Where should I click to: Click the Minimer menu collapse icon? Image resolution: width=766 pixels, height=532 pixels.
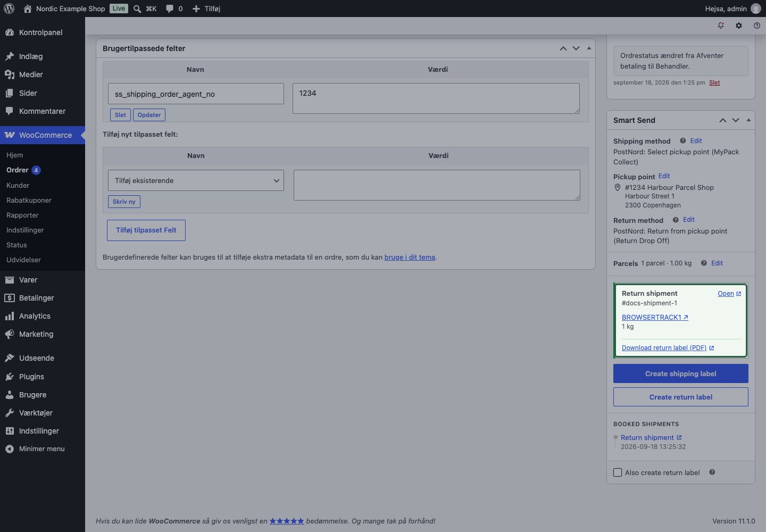pyautogui.click(x=10, y=449)
